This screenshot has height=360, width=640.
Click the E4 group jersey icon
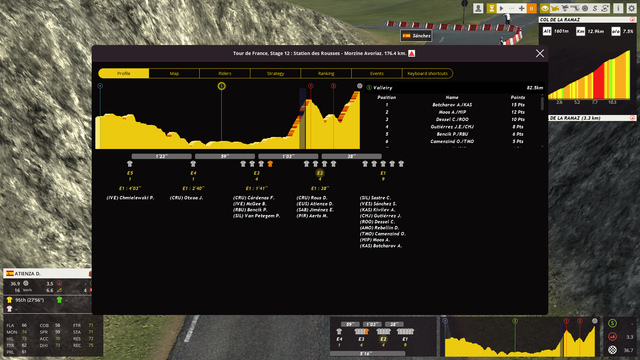tap(193, 164)
